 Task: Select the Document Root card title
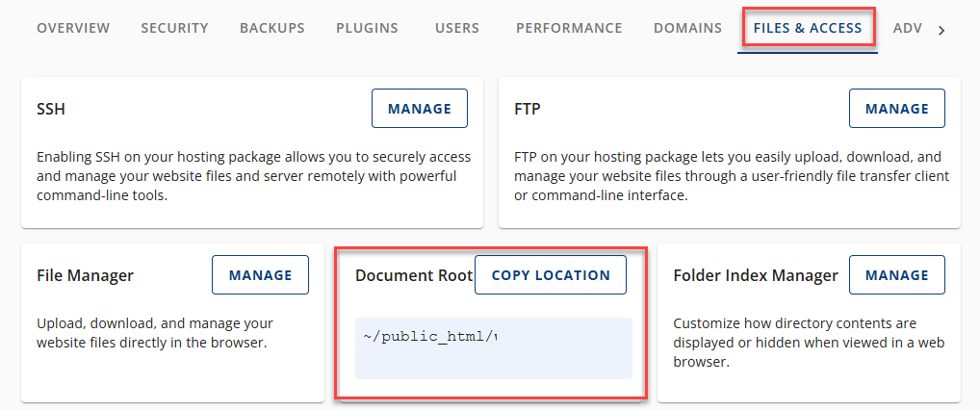click(x=413, y=275)
